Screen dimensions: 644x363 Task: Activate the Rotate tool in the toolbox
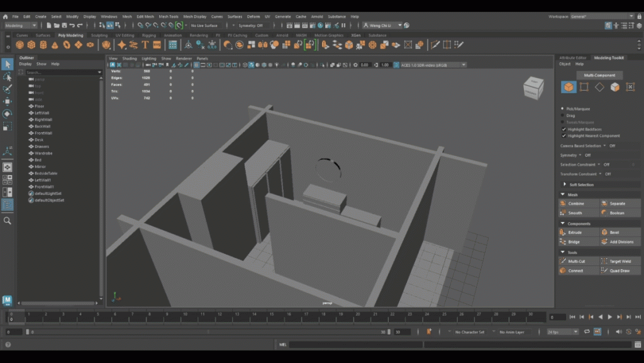pos(8,114)
